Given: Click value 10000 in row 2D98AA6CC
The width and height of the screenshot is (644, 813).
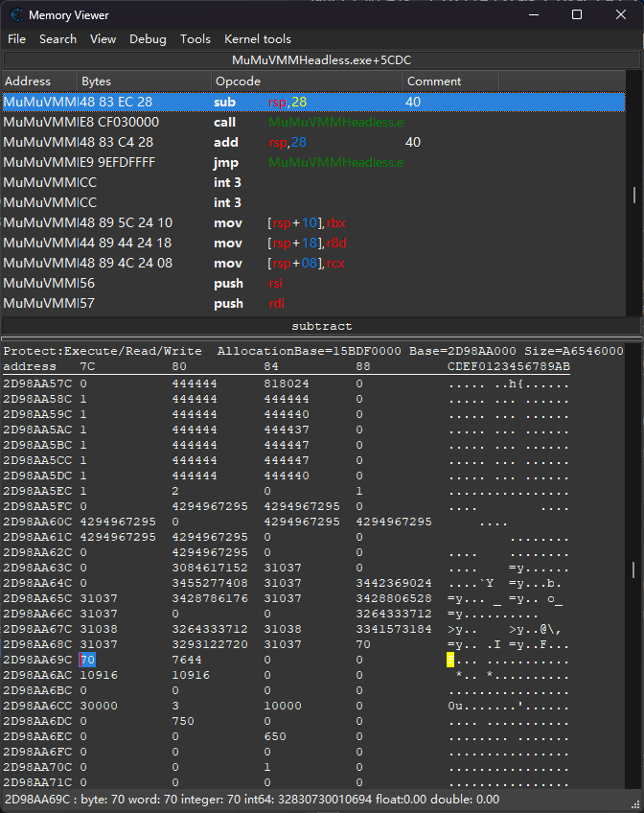Looking at the screenshot, I should pyautogui.click(x=283, y=706).
